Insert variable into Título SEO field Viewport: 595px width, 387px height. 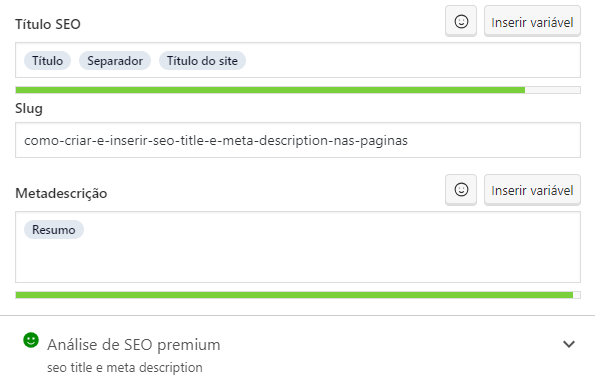tap(532, 22)
